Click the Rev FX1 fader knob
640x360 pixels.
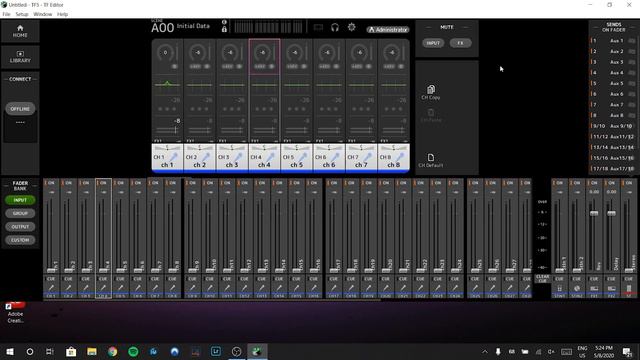point(594,213)
